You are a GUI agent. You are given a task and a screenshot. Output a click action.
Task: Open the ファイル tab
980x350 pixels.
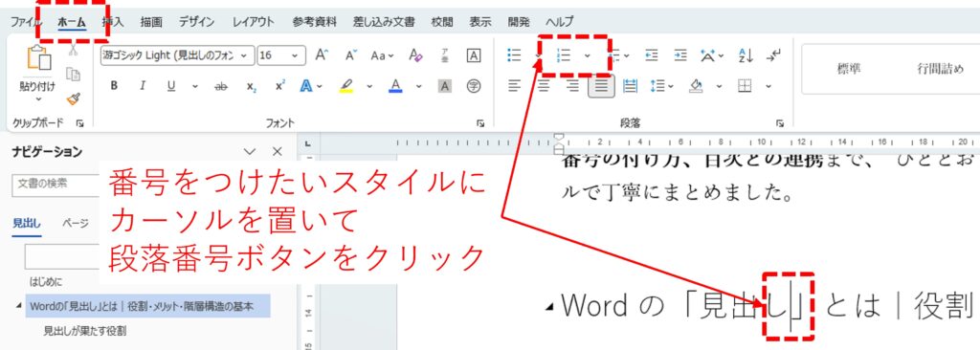coord(26,22)
